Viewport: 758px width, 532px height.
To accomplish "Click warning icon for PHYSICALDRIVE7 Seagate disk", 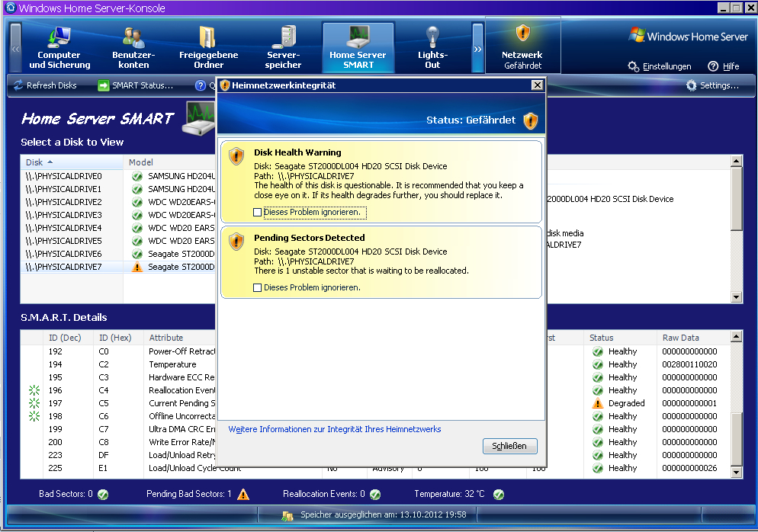I will [137, 267].
